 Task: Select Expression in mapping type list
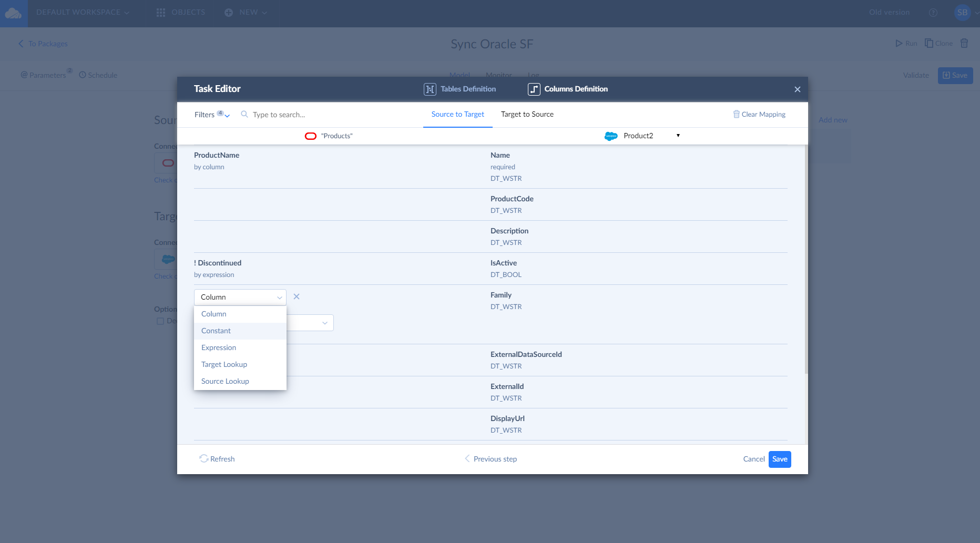point(240,347)
